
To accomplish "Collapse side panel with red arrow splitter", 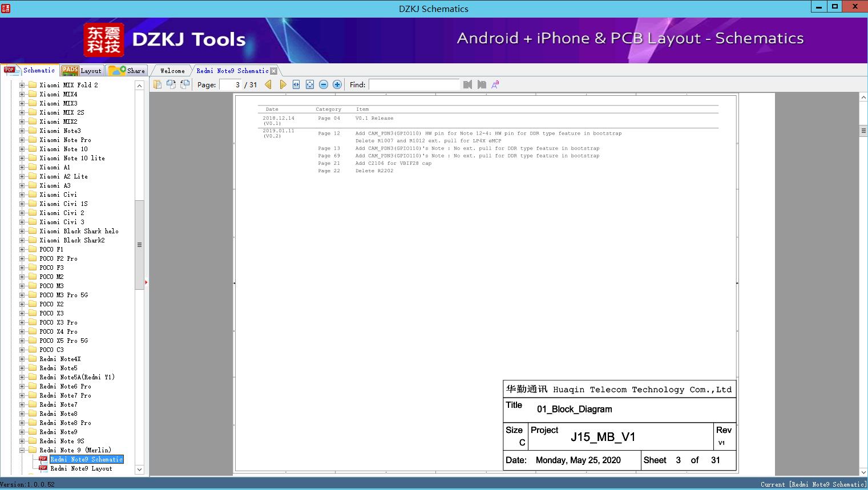I will point(146,282).
